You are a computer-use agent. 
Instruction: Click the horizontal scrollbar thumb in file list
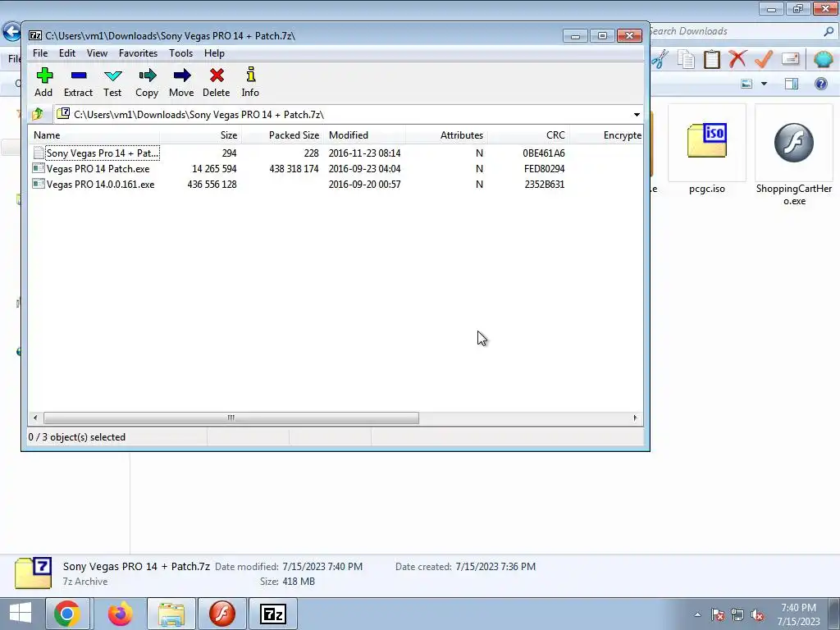click(x=231, y=418)
